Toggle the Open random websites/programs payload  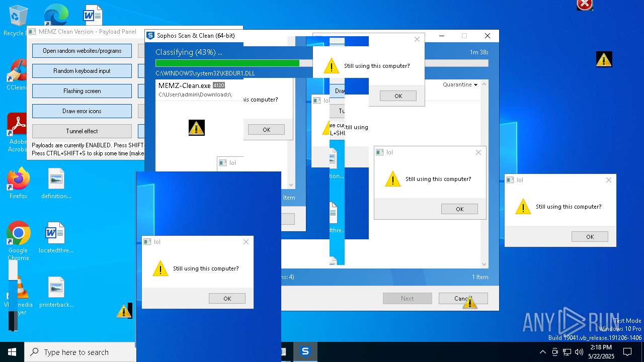click(82, 51)
